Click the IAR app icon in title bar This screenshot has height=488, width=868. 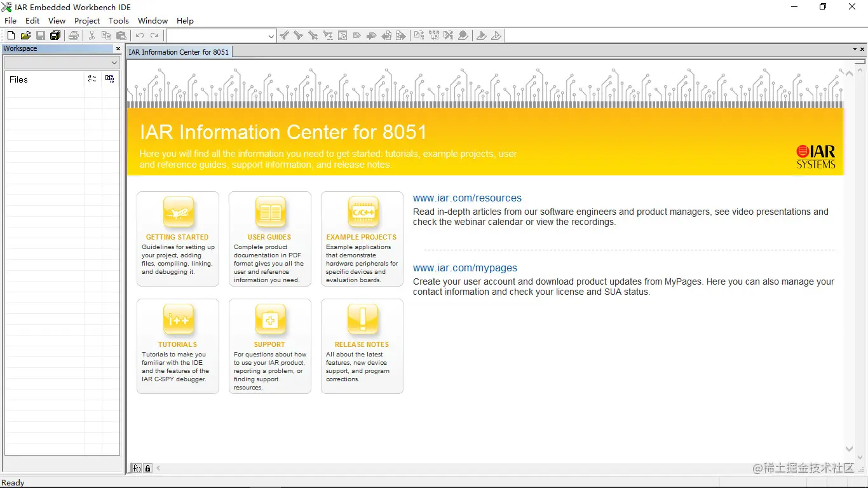(6, 7)
